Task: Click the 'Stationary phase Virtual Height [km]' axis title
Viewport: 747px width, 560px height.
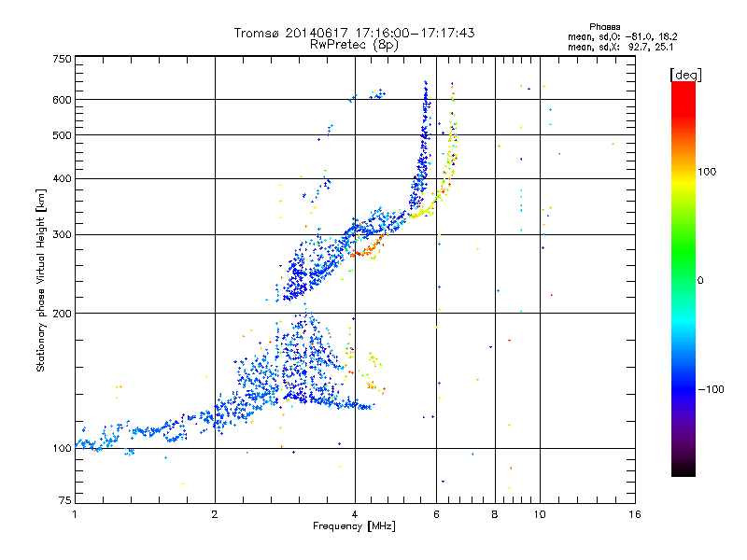Action: click(x=41, y=281)
